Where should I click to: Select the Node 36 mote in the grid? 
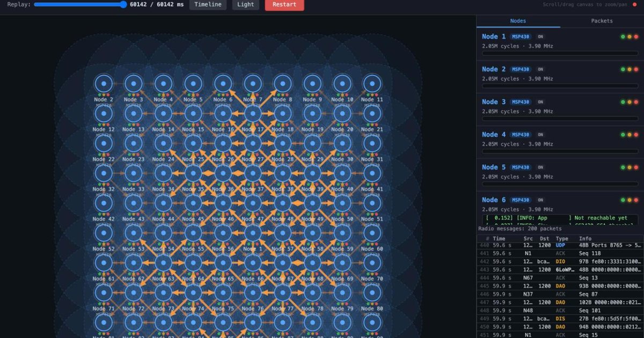click(223, 173)
